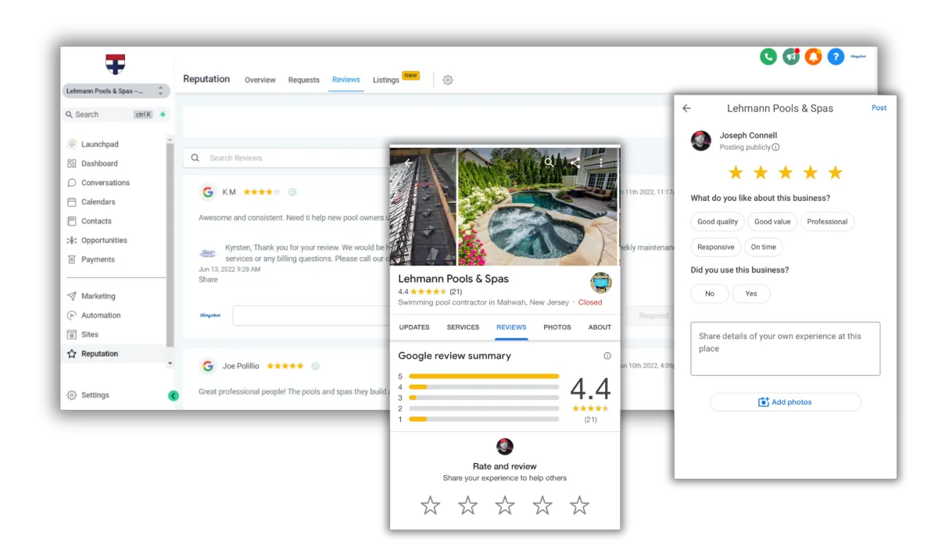Click back arrow on Google listing photo
The image size is (938, 560).
(407, 162)
